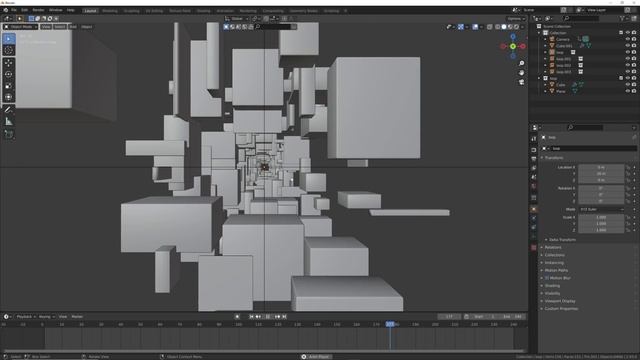Toggle eye icon for Collection row
Screen dimensions: 640x360
click(x=628, y=33)
